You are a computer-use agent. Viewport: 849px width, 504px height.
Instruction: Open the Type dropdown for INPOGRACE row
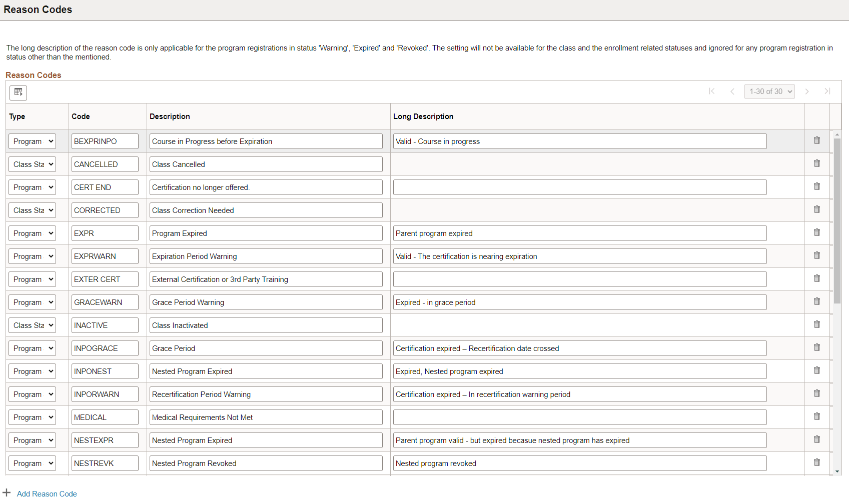[x=32, y=348]
